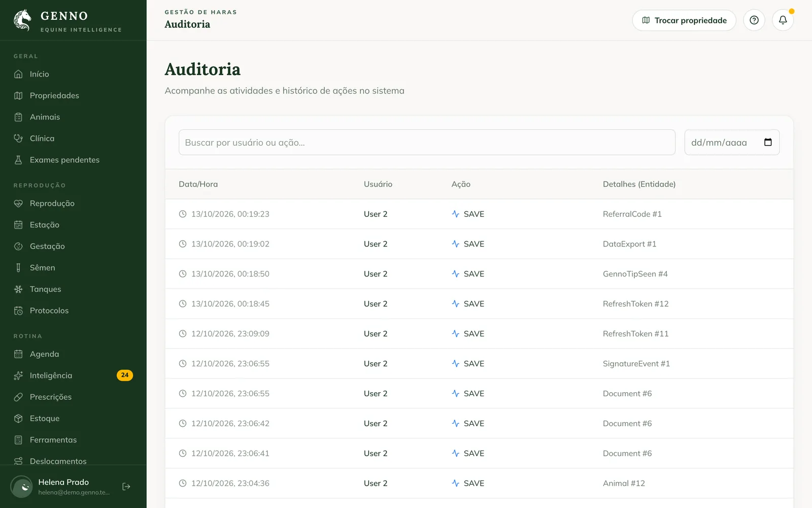The height and width of the screenshot is (508, 812).
Task: Click the user avatar of Helena Prado
Action: click(22, 487)
